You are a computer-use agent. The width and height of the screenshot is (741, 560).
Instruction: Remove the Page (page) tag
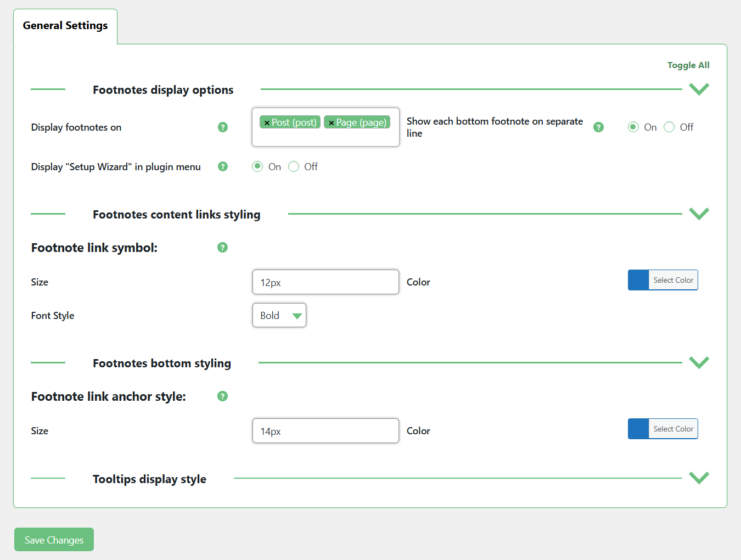tap(332, 123)
